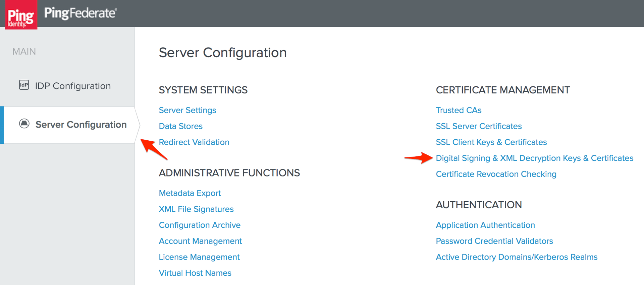Open the IDP Configuration menu item

click(73, 86)
